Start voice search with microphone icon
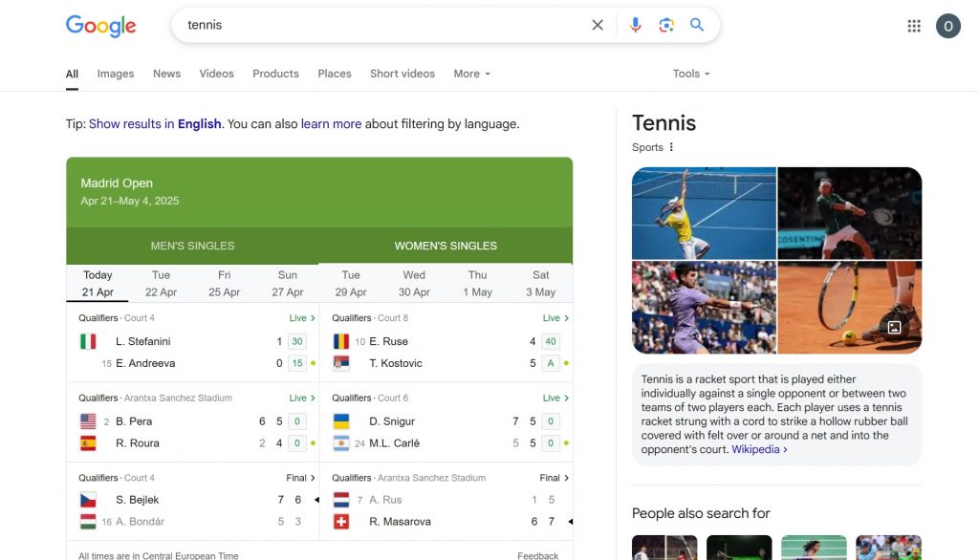 [636, 25]
